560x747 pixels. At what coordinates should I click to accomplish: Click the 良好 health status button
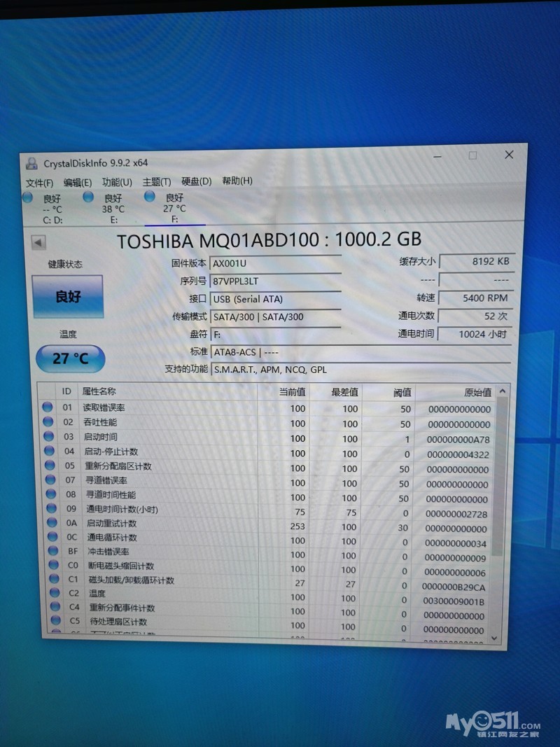(68, 297)
